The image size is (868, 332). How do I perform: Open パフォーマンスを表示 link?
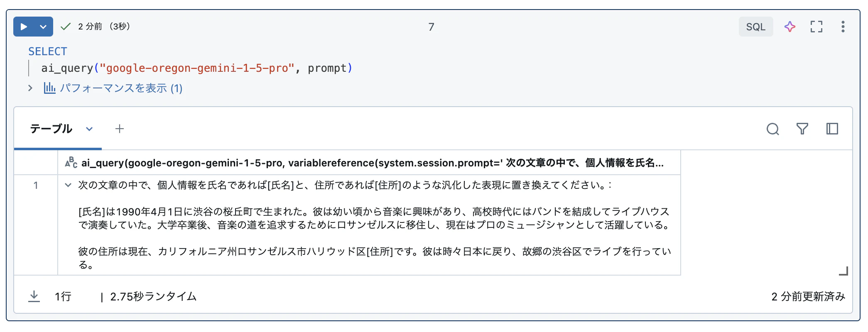(x=113, y=88)
